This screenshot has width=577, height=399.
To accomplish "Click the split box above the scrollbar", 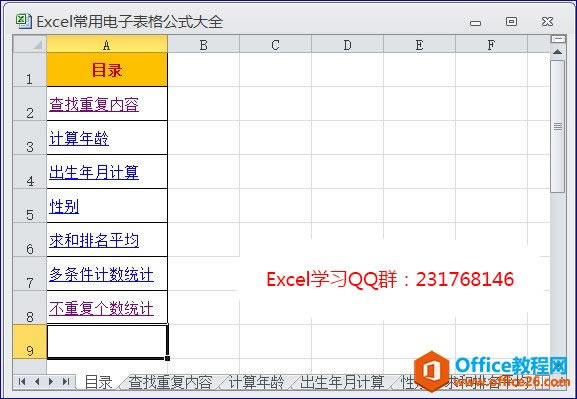I will pos(558,39).
